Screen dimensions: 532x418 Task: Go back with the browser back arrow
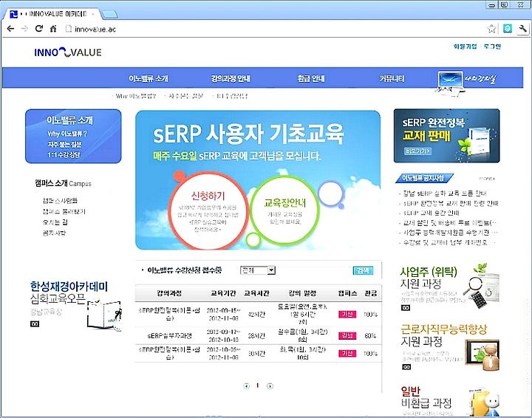click(10, 29)
